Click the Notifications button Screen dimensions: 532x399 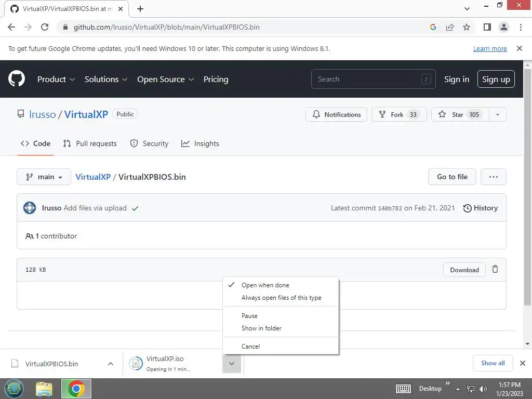click(x=336, y=114)
